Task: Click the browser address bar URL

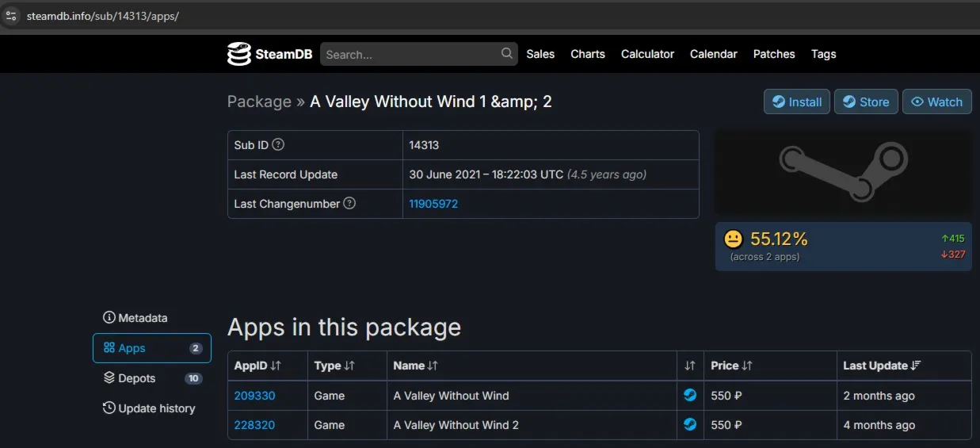Action: 102,16
